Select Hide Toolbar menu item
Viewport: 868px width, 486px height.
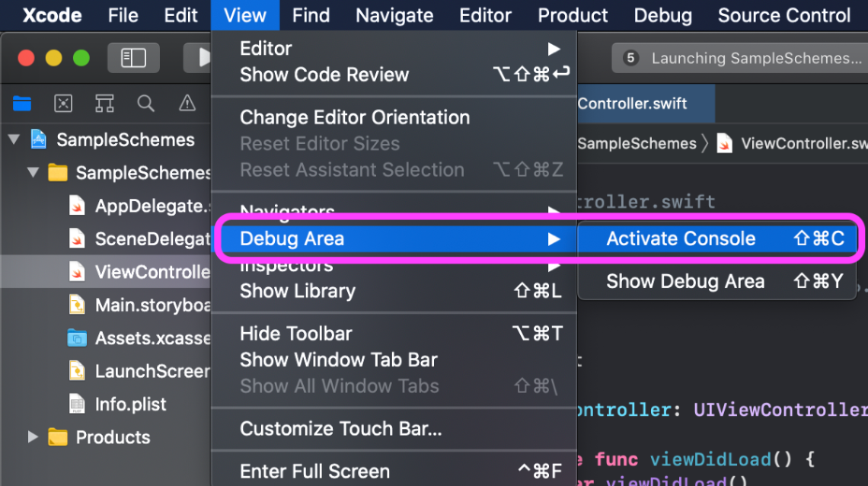394,334
